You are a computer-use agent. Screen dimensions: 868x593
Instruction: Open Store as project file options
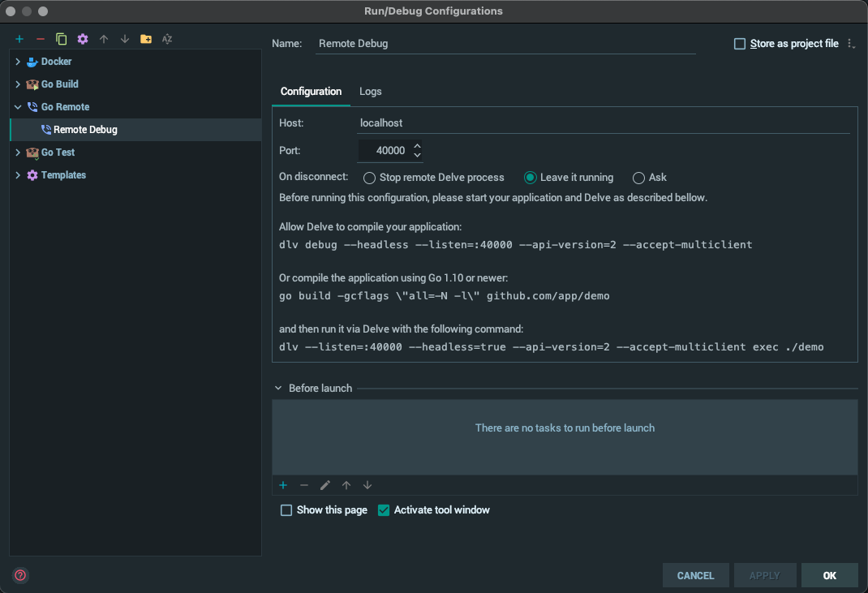coord(851,44)
